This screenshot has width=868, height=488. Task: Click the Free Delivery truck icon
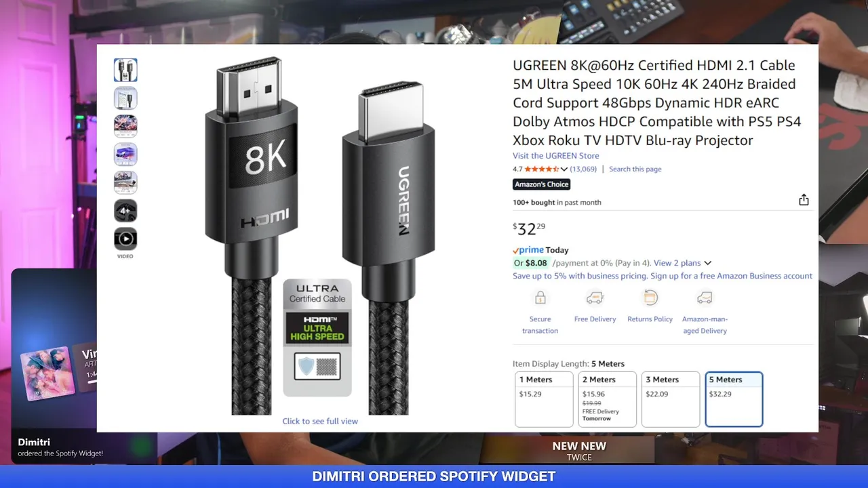pyautogui.click(x=595, y=298)
